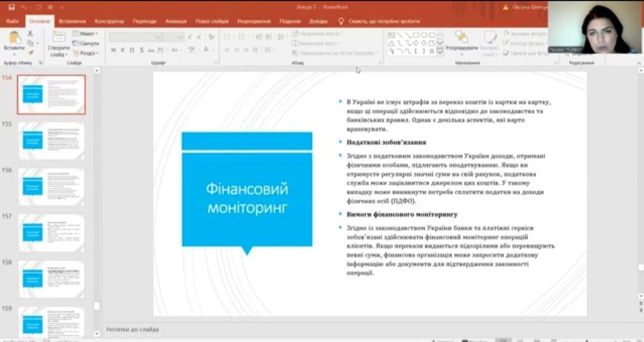Pick the five-point star shape in gallery

[432, 51]
